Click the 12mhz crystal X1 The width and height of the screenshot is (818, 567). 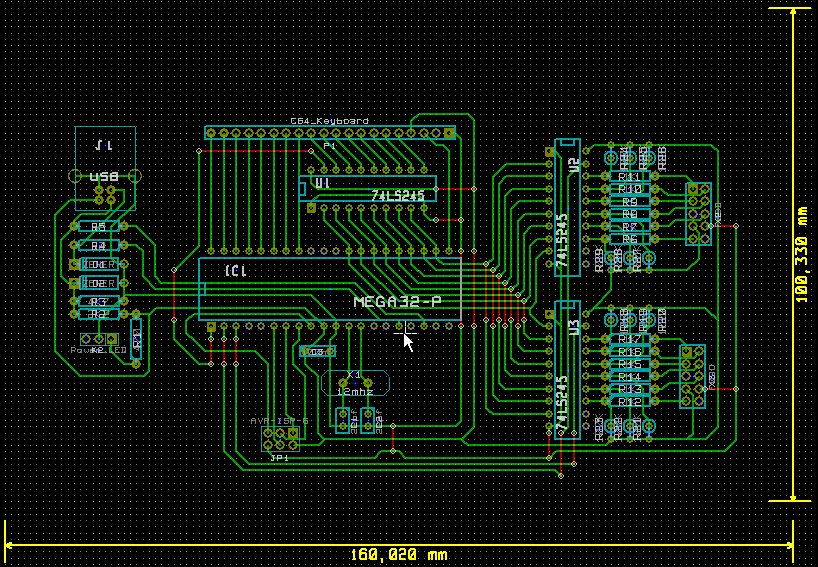[354, 383]
